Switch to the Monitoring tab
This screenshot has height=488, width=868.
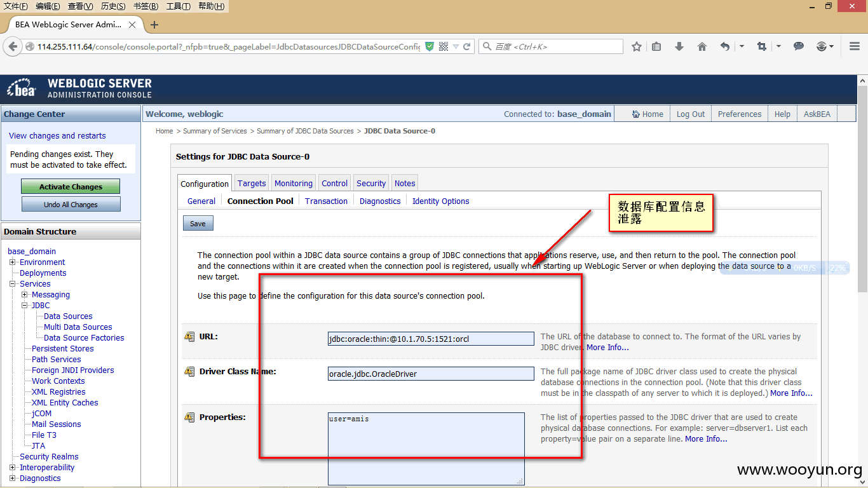tap(294, 183)
